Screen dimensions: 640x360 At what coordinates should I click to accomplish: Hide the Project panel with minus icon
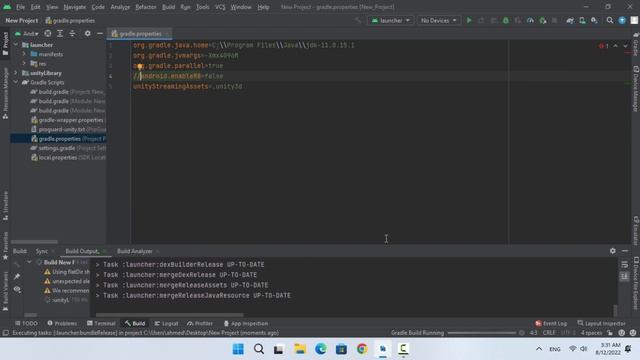pos(100,33)
